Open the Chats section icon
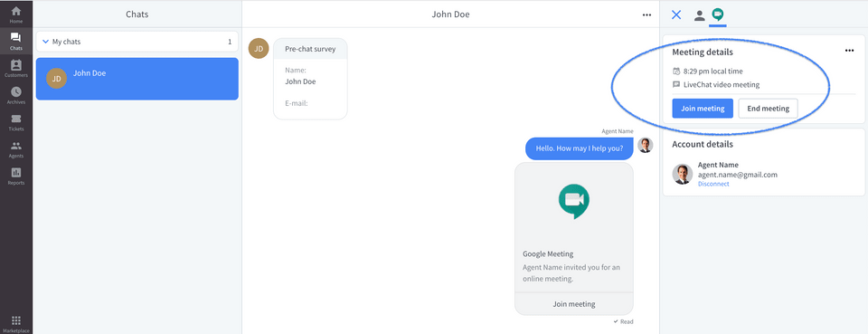 tap(16, 38)
